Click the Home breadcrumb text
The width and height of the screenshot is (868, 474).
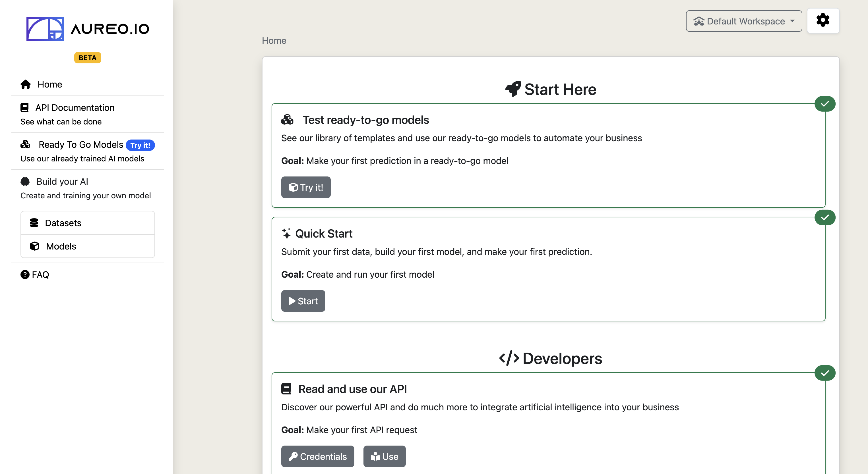click(274, 40)
